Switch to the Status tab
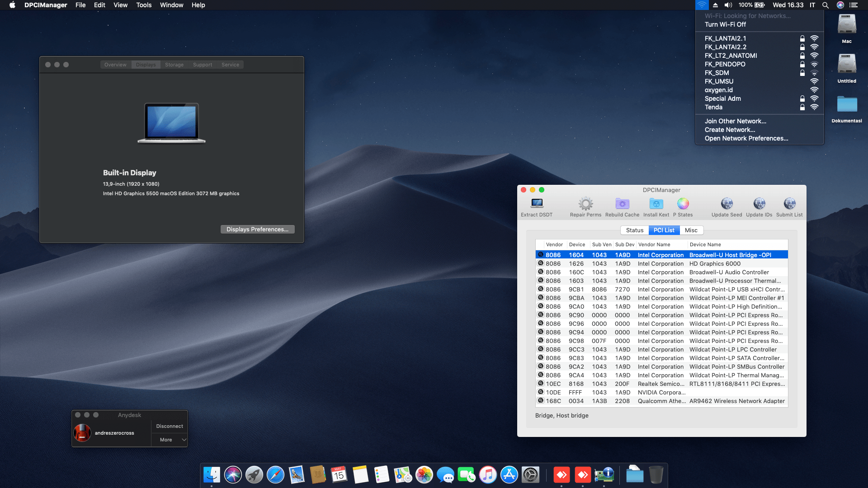The width and height of the screenshot is (868, 488). tap(635, 230)
